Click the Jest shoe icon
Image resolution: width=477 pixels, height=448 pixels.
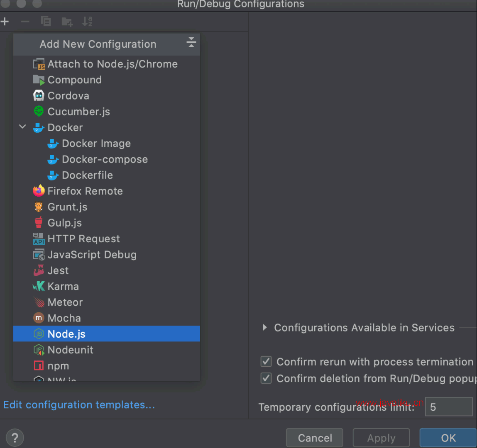point(39,270)
